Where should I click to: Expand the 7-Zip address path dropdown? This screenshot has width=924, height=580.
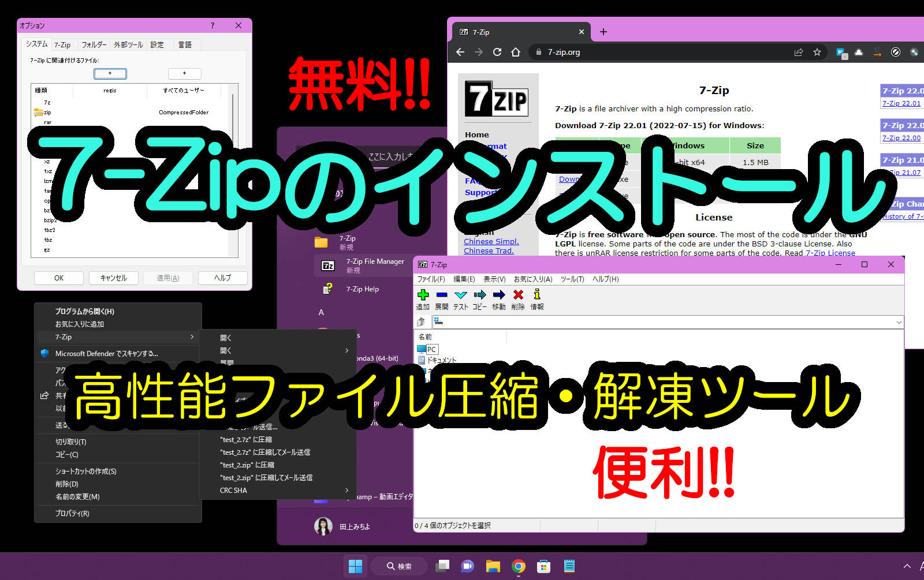[898, 322]
